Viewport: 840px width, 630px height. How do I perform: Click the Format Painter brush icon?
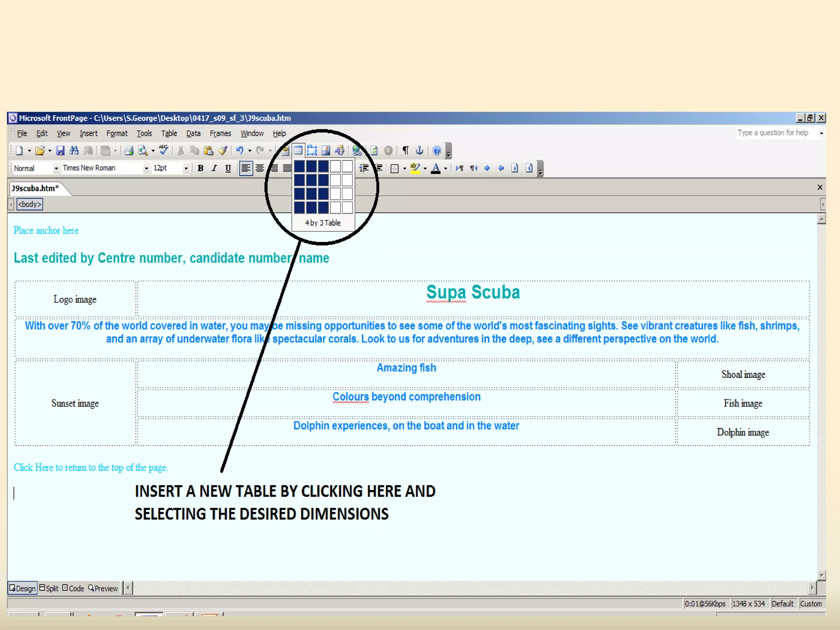click(223, 151)
